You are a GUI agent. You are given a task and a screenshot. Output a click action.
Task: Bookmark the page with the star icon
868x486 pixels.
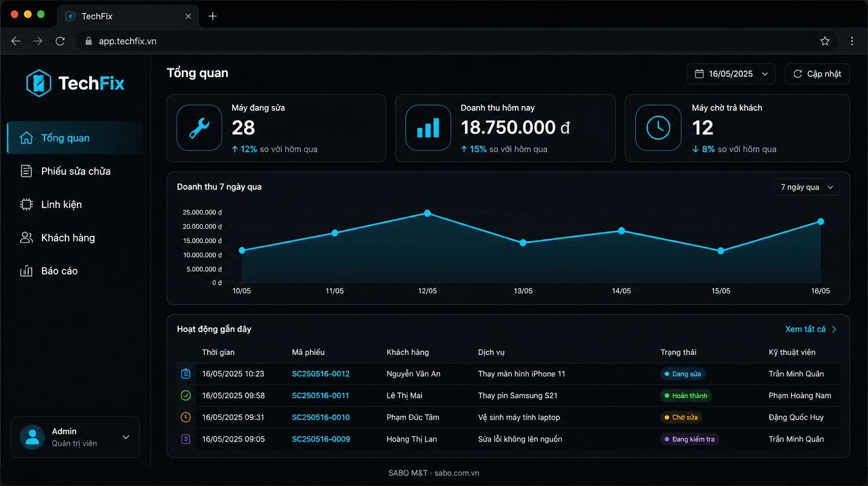825,41
